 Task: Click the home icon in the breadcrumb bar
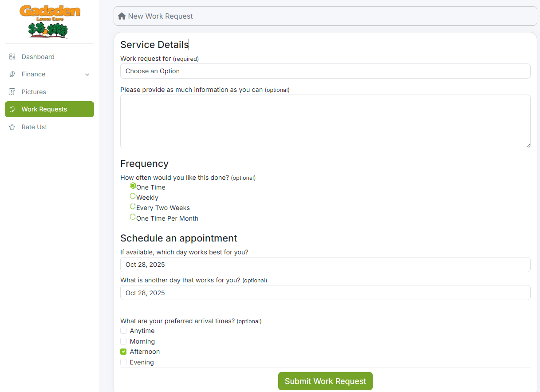pos(122,16)
